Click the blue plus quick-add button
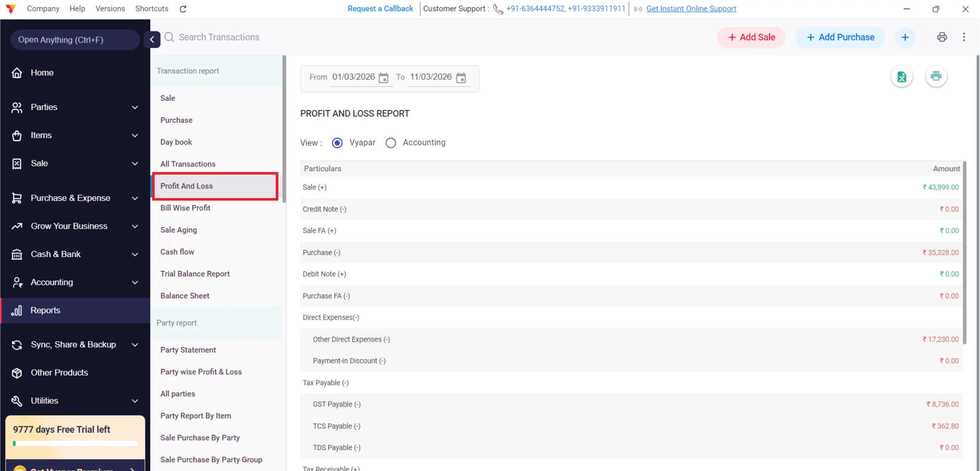 coord(905,37)
